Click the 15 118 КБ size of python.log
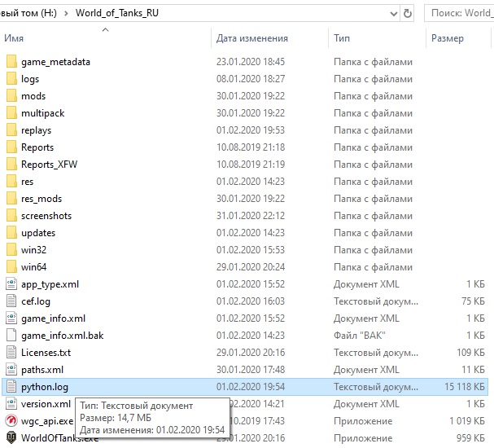The height and width of the screenshot is (448, 494). pyautogui.click(x=465, y=387)
